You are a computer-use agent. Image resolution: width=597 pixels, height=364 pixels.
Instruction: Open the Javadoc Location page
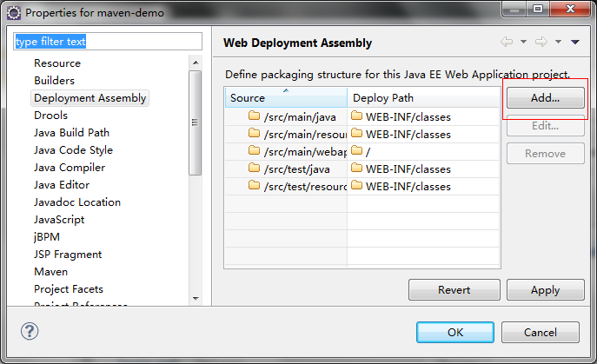(x=77, y=202)
